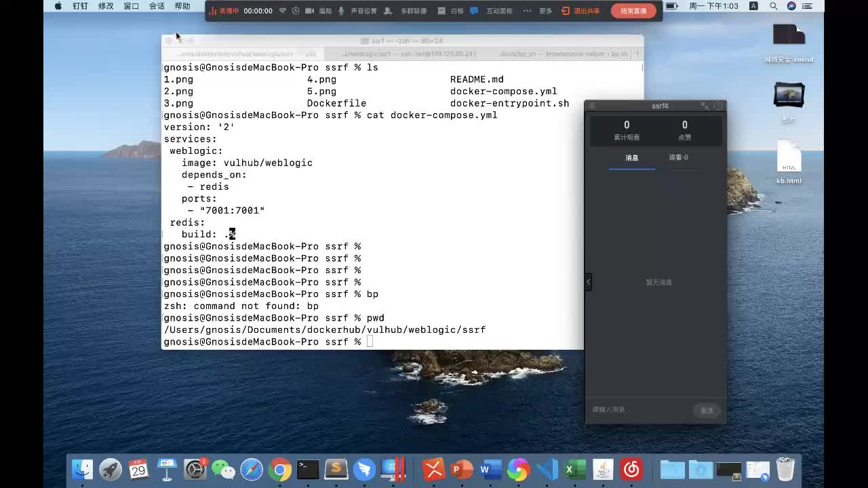Open Visual Studio Code from the Dock
868x488 pixels.
coord(547,469)
